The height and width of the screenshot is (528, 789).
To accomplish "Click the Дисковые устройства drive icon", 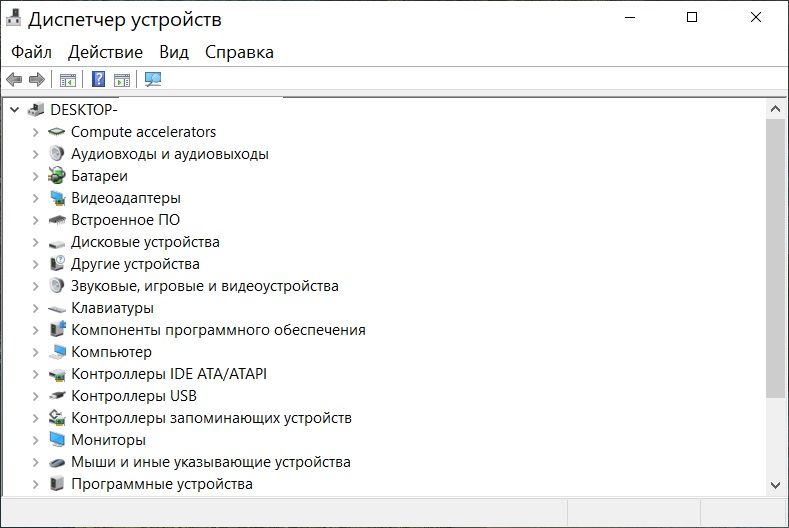I will pyautogui.click(x=57, y=244).
